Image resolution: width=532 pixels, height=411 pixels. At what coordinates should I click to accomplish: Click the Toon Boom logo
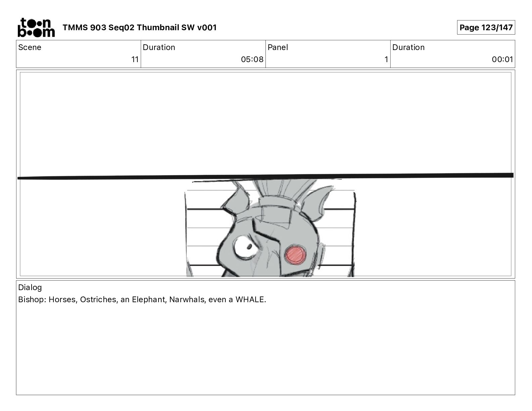coord(36,27)
